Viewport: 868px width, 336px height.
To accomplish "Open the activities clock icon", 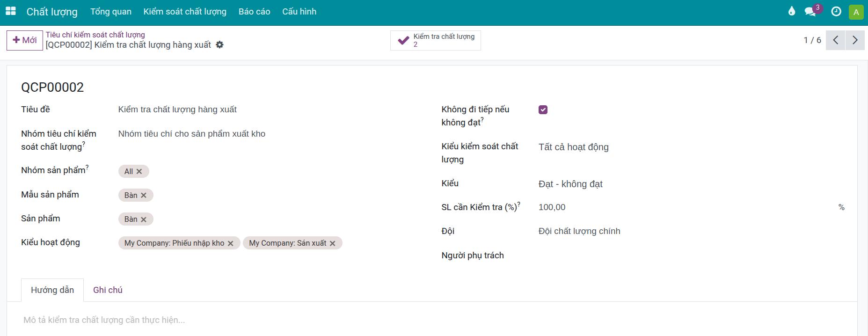I will pos(836,12).
